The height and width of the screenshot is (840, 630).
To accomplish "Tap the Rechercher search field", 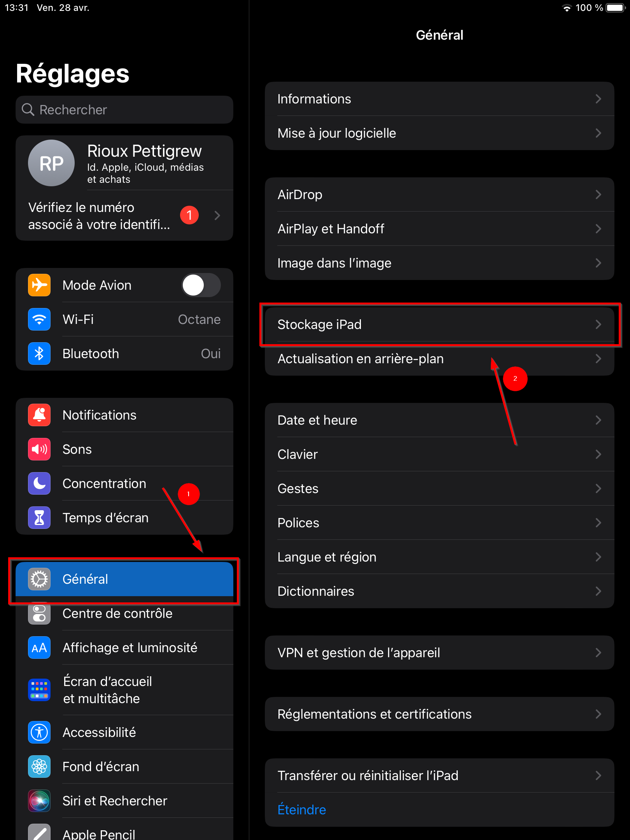I will click(x=124, y=110).
